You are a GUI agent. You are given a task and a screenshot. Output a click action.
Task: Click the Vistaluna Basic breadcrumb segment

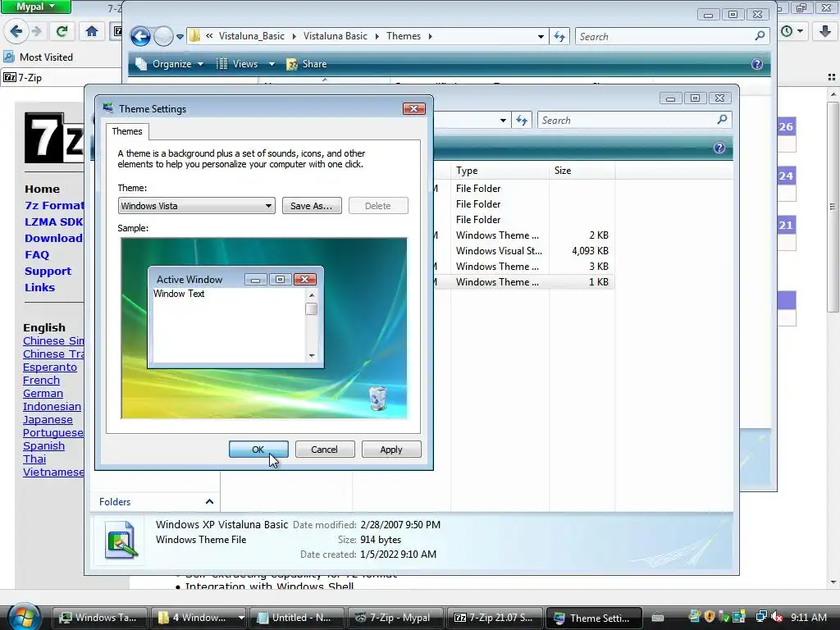point(336,36)
